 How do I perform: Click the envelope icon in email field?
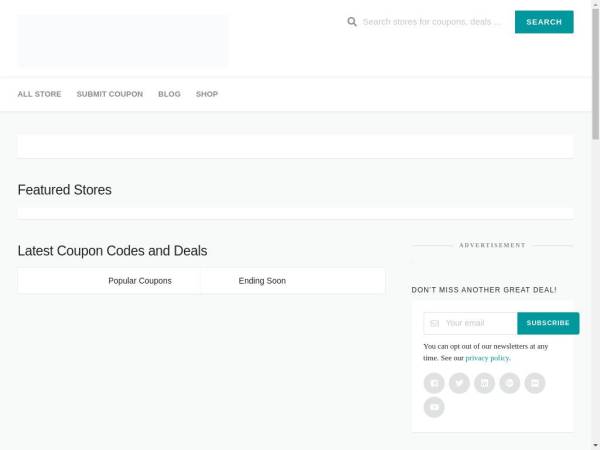(435, 323)
